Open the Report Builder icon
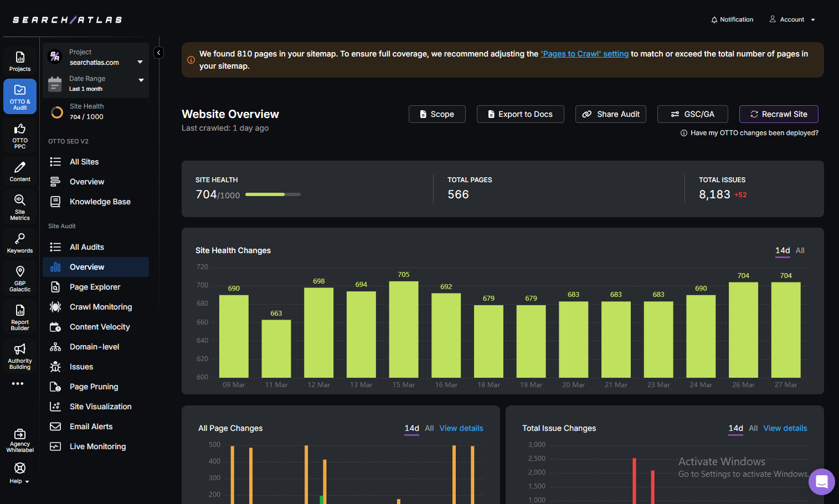This screenshot has height=504, width=839. click(x=20, y=312)
